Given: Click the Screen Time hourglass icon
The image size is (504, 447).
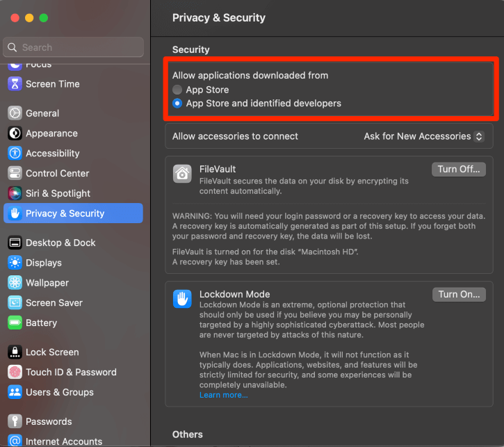Looking at the screenshot, I should (15, 84).
